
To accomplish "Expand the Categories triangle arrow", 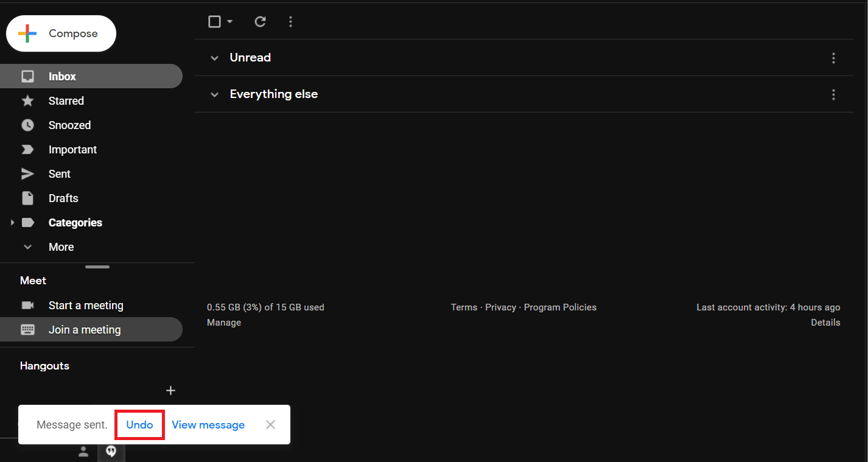I will [x=12, y=223].
